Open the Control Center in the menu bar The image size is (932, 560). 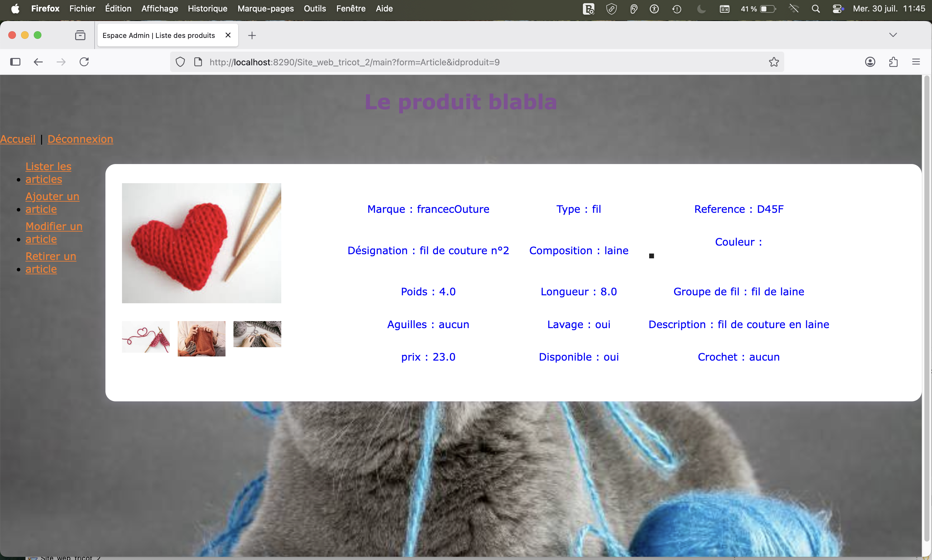coord(838,8)
